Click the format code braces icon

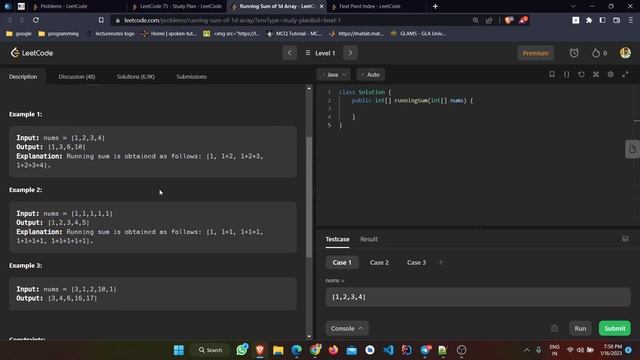(567, 74)
